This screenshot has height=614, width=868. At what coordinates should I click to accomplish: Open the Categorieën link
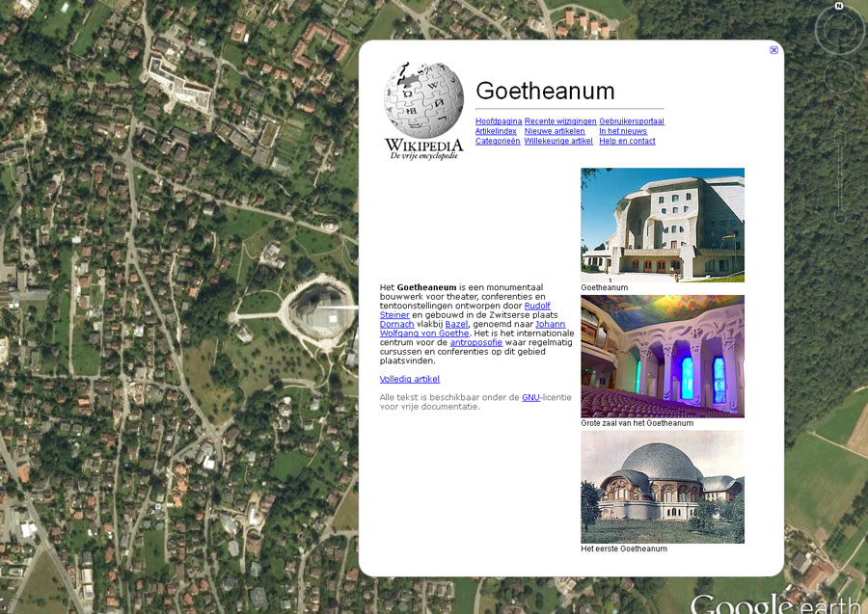pyautogui.click(x=497, y=141)
